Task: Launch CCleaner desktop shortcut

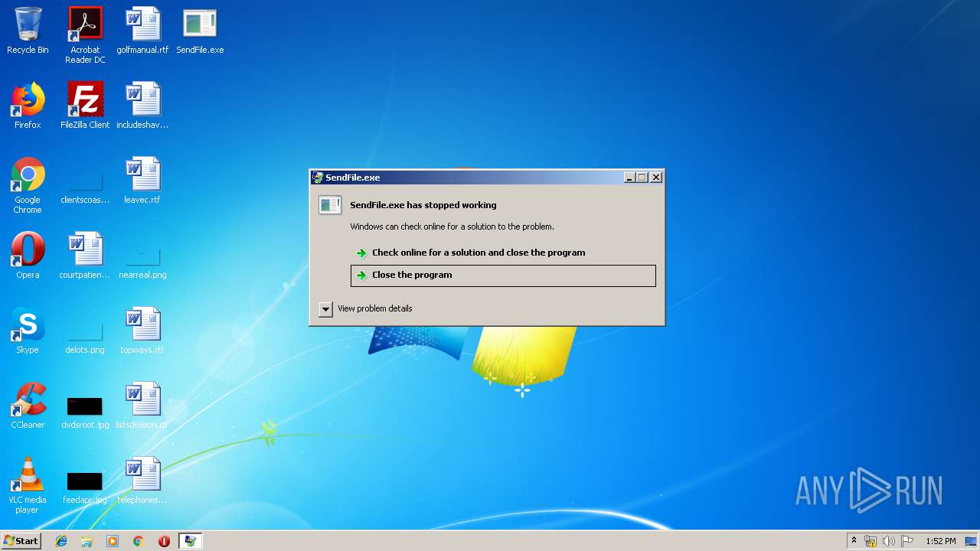Action: point(28,406)
